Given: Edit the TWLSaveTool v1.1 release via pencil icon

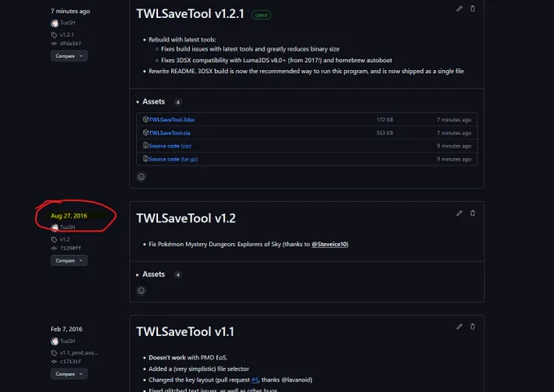Looking at the screenshot, I should pyautogui.click(x=459, y=327).
